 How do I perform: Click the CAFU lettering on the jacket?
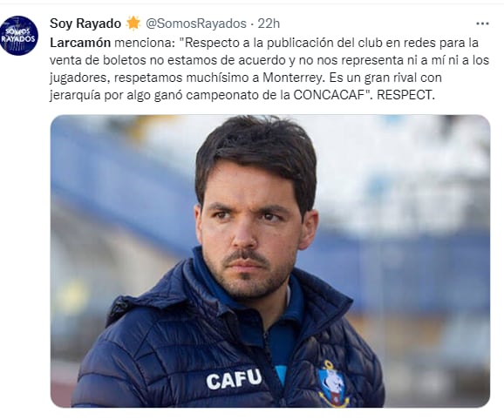pos(234,379)
